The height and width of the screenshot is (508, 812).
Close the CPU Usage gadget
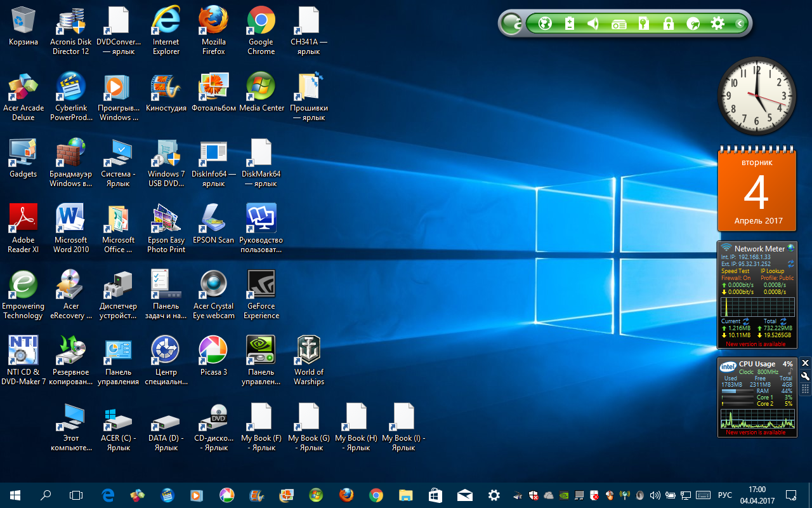coord(806,363)
